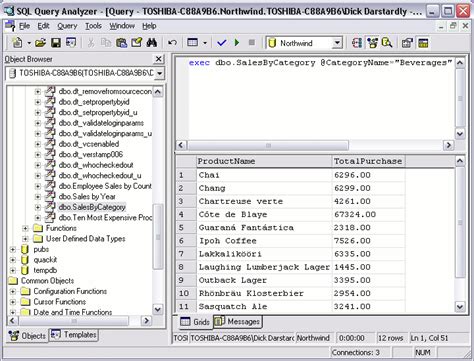The image size is (474, 361).
Task: Switch to the Templates tab
Action: coord(74,335)
